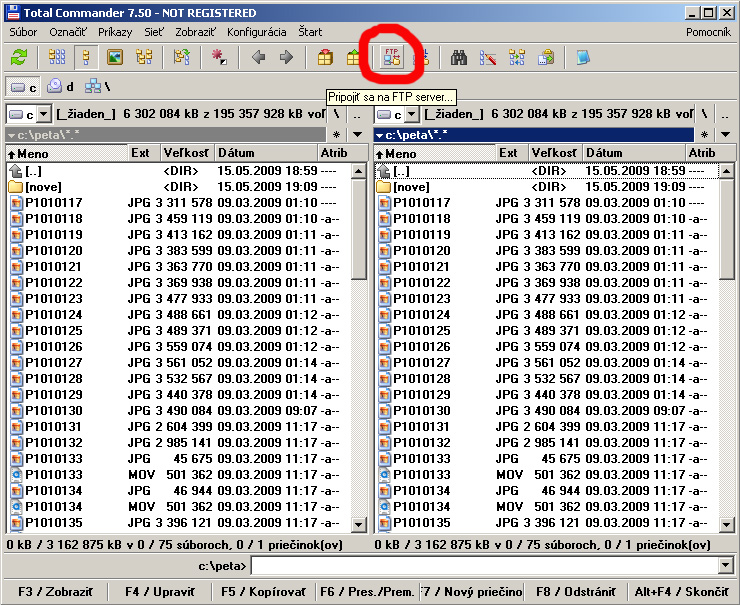The image size is (740, 605).
Task: Open the Notepad toolbar icon
Action: coord(583,58)
